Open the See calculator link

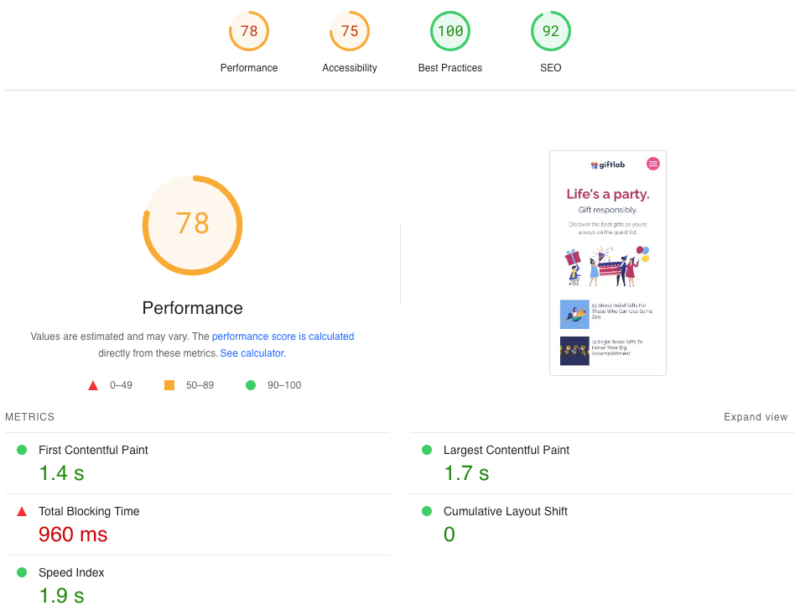pos(252,352)
